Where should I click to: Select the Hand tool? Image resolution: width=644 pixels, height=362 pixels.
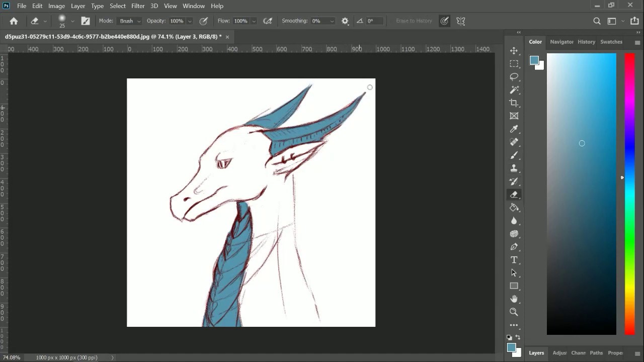pos(514,299)
